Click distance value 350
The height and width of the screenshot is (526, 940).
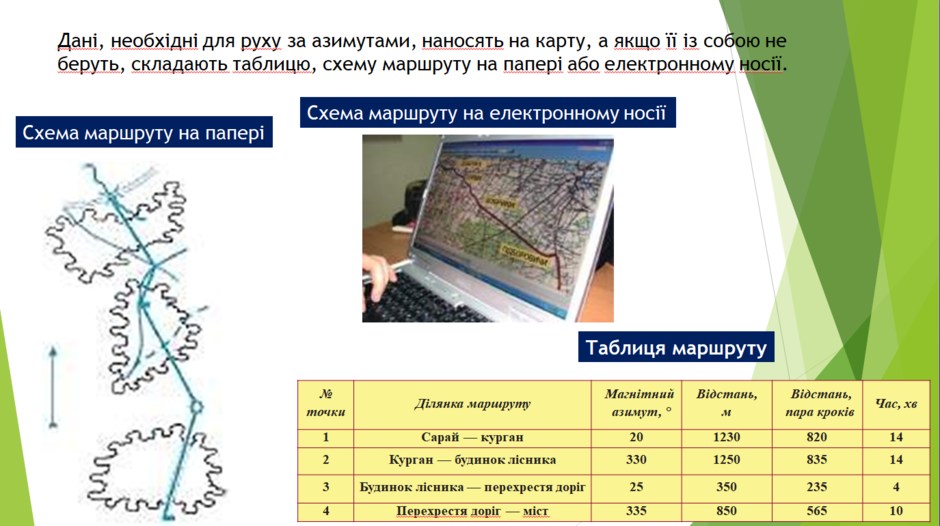(727, 488)
